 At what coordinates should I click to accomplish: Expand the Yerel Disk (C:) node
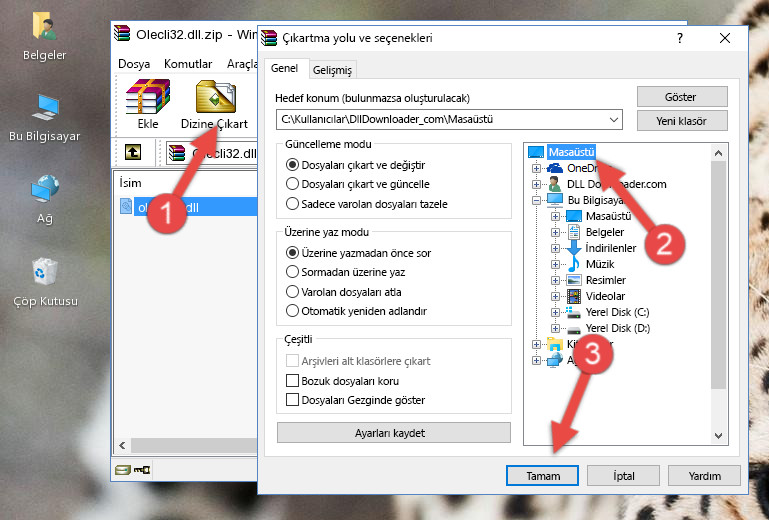pyautogui.click(x=555, y=312)
